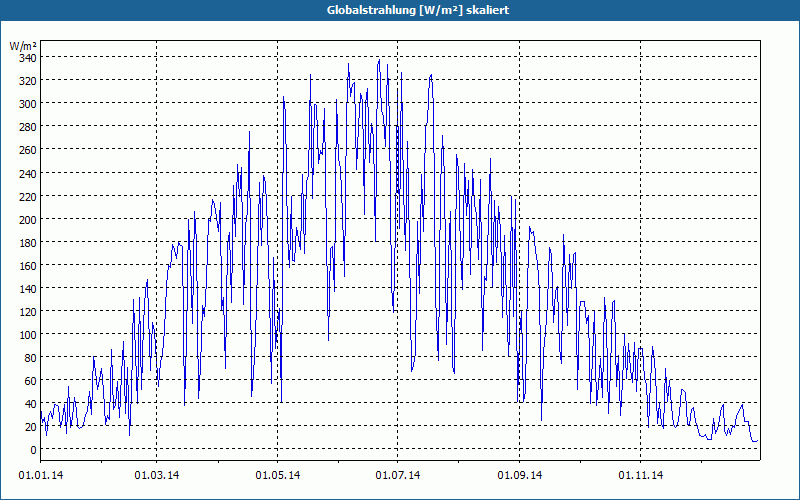Click the 240 y-axis value
Image resolution: width=800 pixels, height=500 pixels.
coord(28,174)
